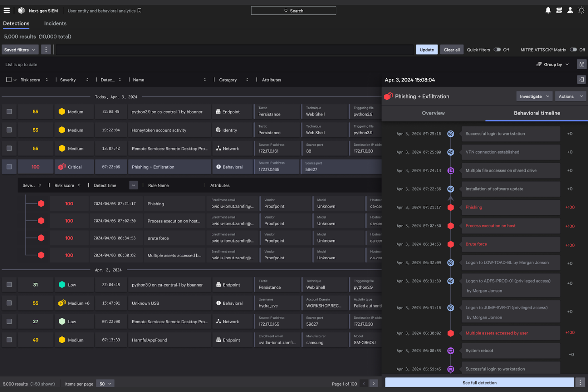
Task: Check the checkbox on the Phishing + Exfiltration row
Action: click(9, 166)
